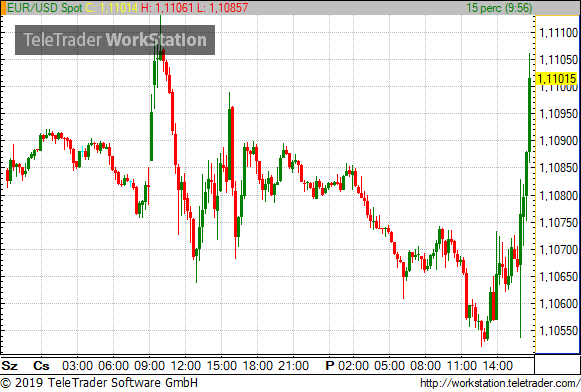This screenshot has height=392, width=581.
Task: Click the yellow close value C: 1,11014
Action: 112,8
